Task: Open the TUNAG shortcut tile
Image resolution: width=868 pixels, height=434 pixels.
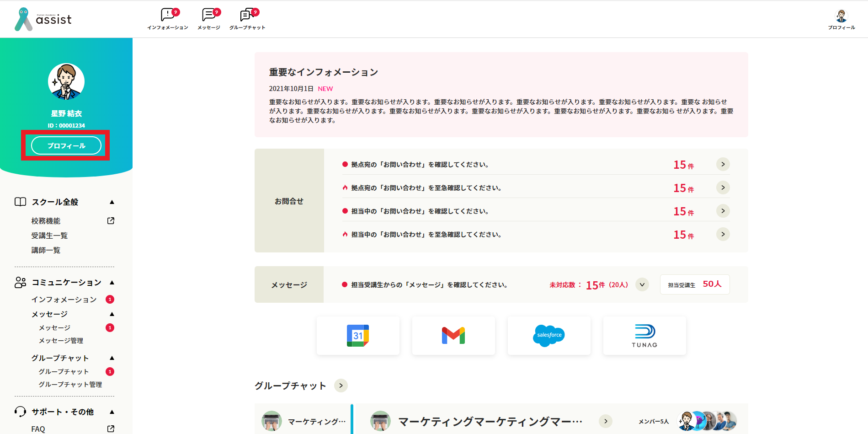Action: pyautogui.click(x=644, y=336)
